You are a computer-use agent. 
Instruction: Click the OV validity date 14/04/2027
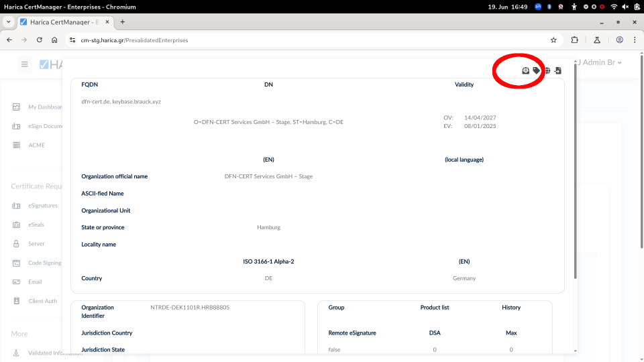tap(480, 117)
